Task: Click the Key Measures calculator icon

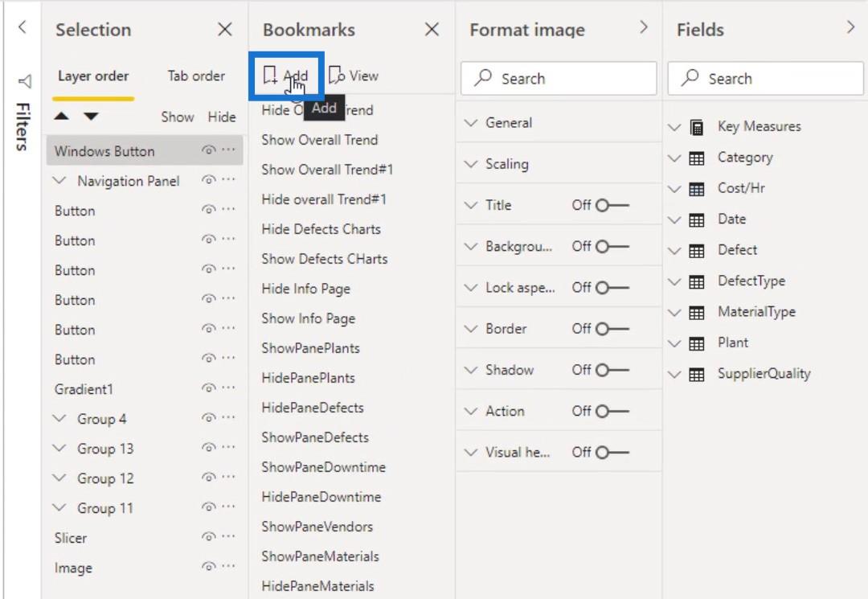Action: point(697,127)
